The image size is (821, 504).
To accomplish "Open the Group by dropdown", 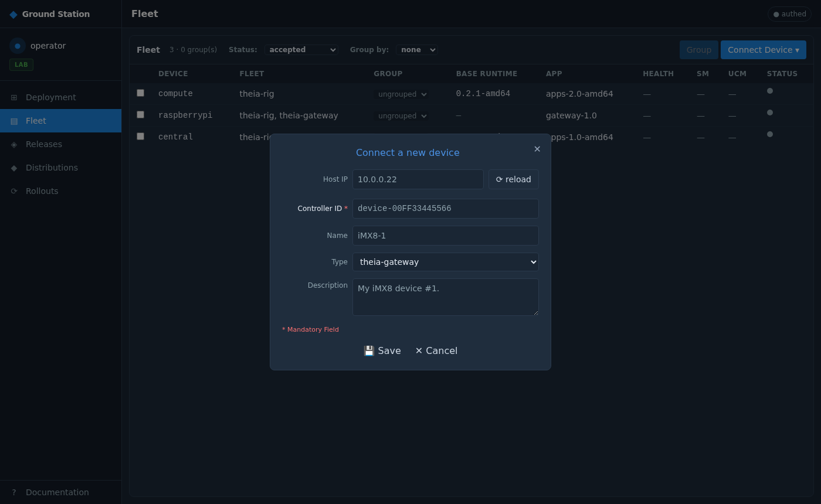I will tap(417, 50).
